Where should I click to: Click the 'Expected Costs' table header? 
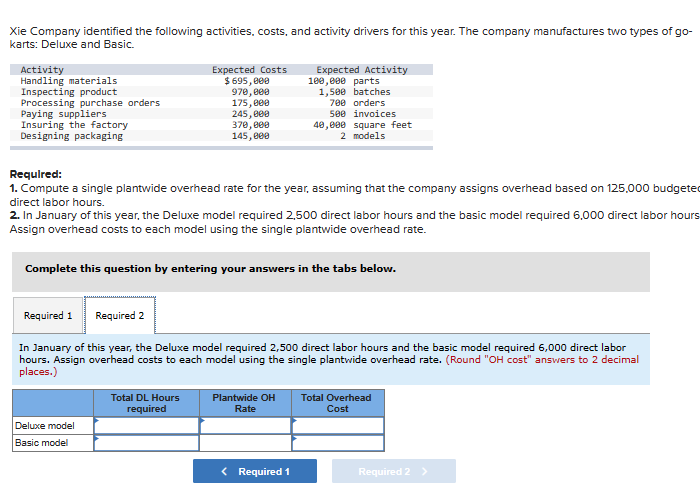click(x=250, y=70)
